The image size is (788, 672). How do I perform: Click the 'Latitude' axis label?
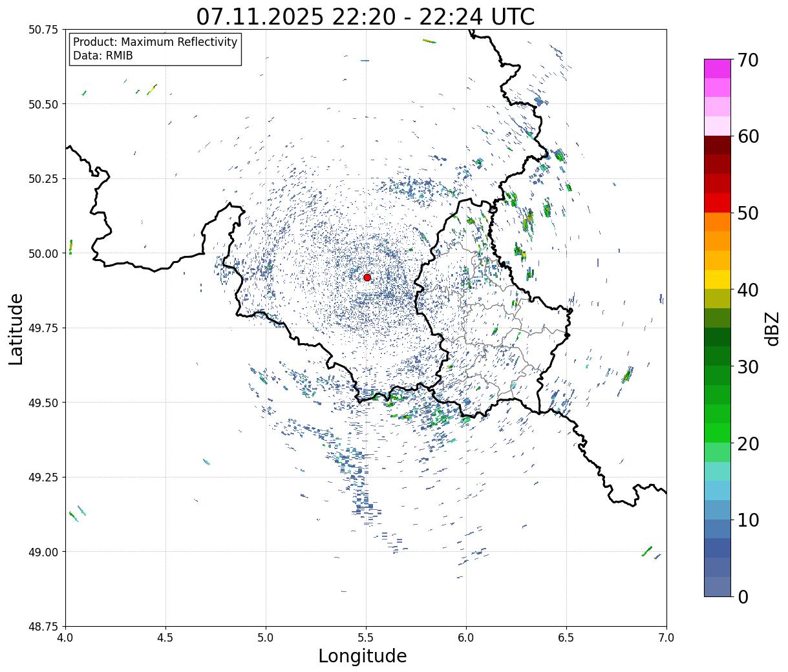[16, 329]
